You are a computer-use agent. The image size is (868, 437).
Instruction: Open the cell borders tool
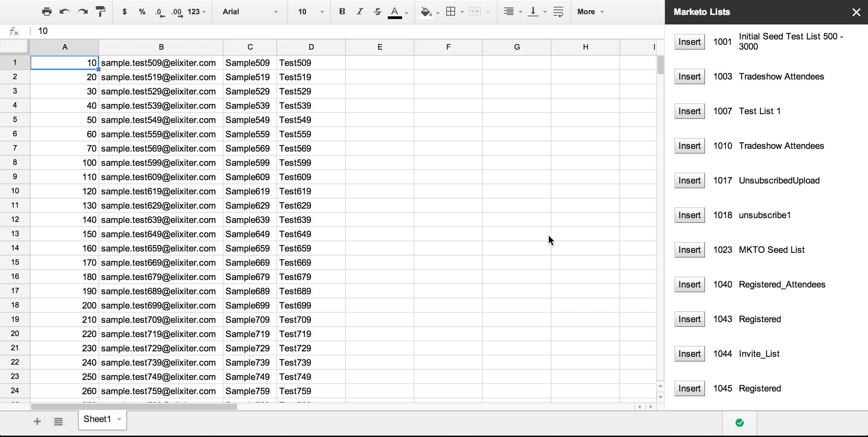(451, 12)
